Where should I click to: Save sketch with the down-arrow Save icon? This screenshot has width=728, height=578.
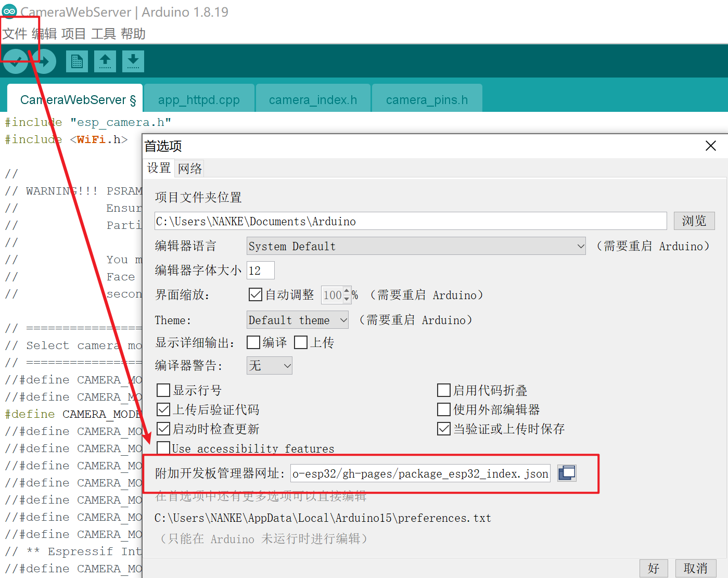tap(133, 61)
